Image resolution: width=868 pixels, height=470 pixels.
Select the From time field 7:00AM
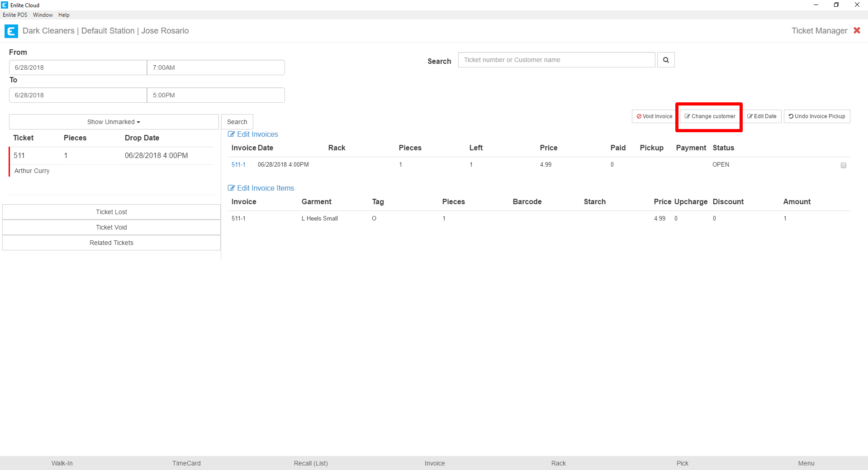tap(216, 67)
